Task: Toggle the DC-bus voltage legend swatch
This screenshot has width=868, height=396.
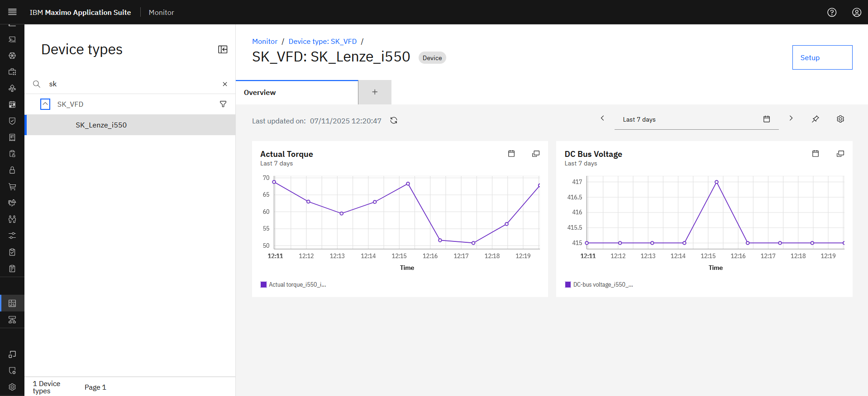Action: pyautogui.click(x=568, y=284)
